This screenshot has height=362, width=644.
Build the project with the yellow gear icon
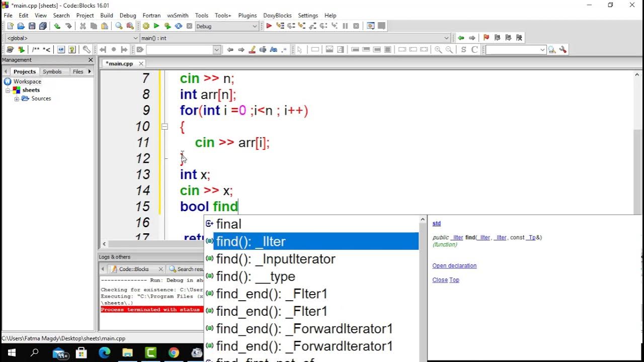click(146, 26)
